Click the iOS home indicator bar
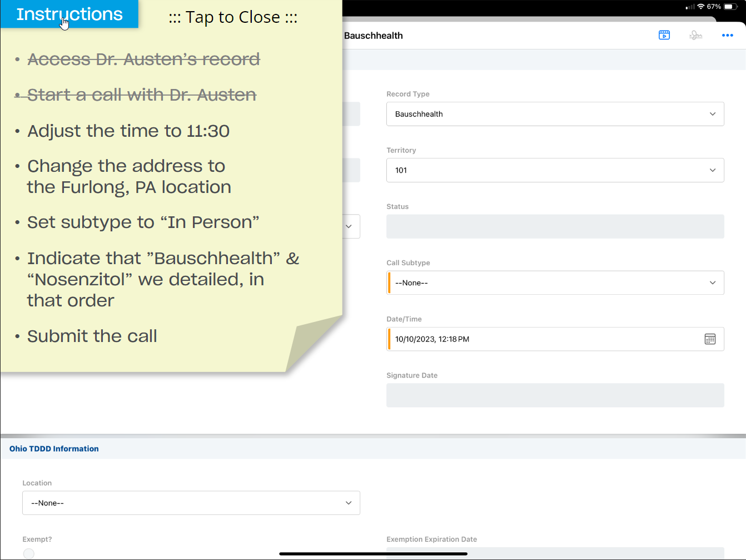 (374, 554)
